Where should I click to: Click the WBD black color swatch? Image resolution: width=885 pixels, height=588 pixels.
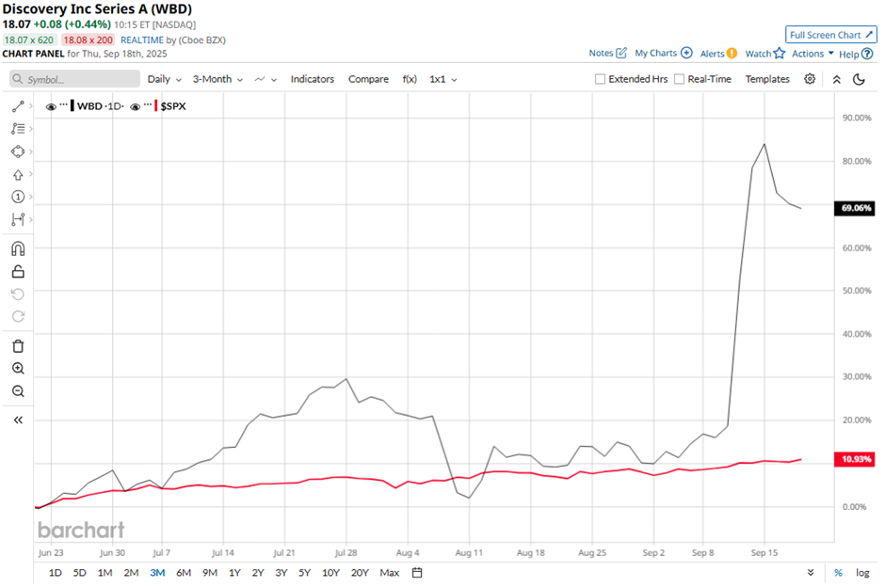pyautogui.click(x=72, y=106)
